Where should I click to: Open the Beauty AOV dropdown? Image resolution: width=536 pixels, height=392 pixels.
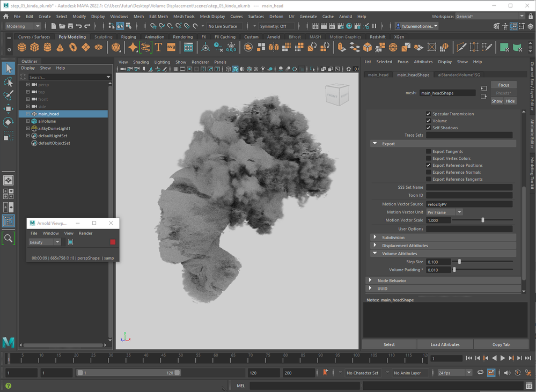(45, 242)
